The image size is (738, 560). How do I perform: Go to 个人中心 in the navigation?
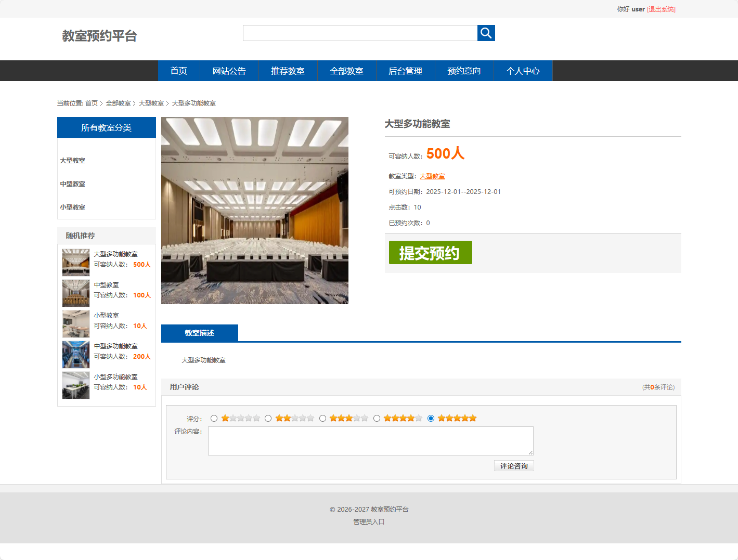523,71
